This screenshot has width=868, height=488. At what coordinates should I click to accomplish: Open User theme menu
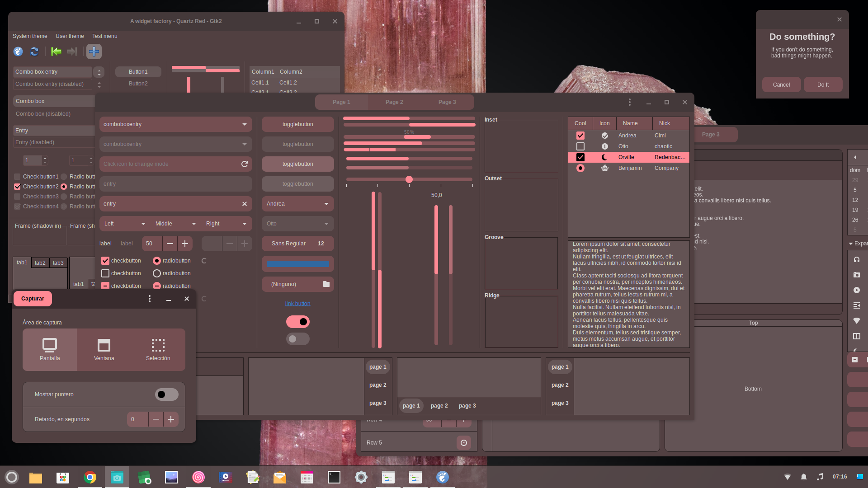(70, 36)
